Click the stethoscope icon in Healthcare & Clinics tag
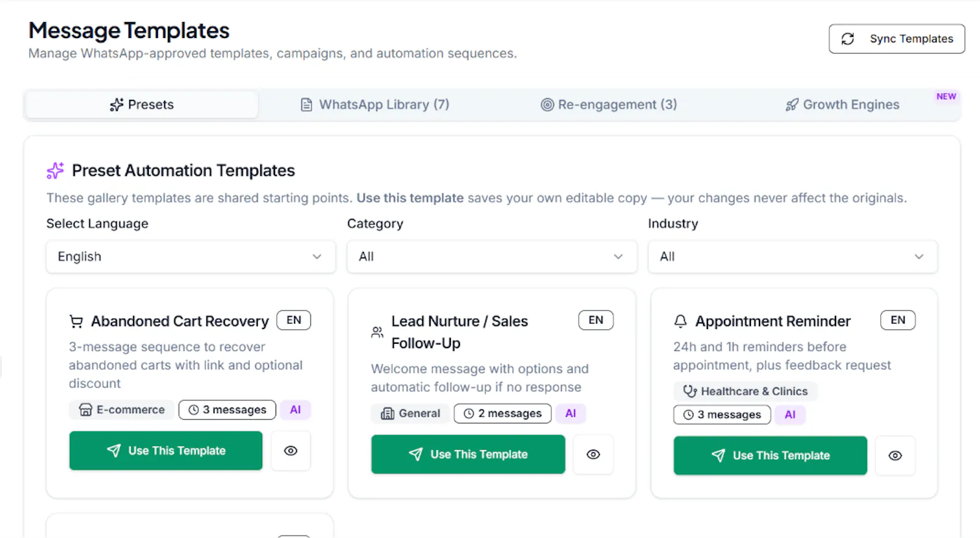This screenshot has width=980, height=538. [x=690, y=392]
